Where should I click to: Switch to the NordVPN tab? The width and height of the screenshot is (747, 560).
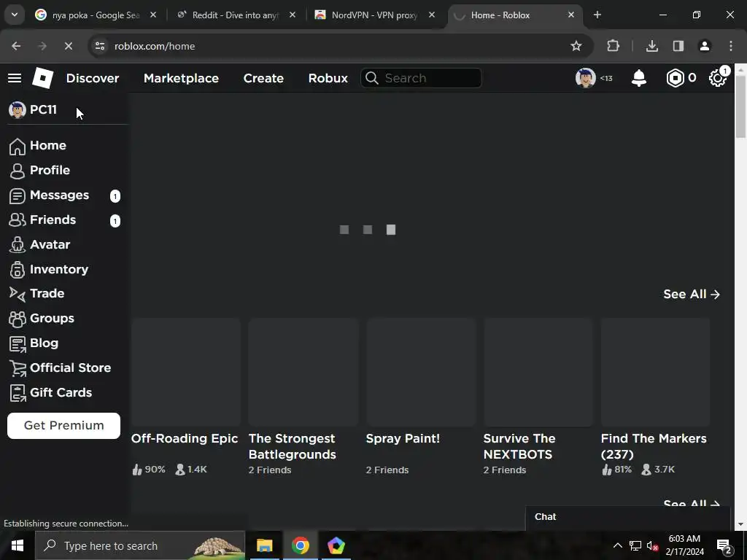pyautogui.click(x=374, y=15)
